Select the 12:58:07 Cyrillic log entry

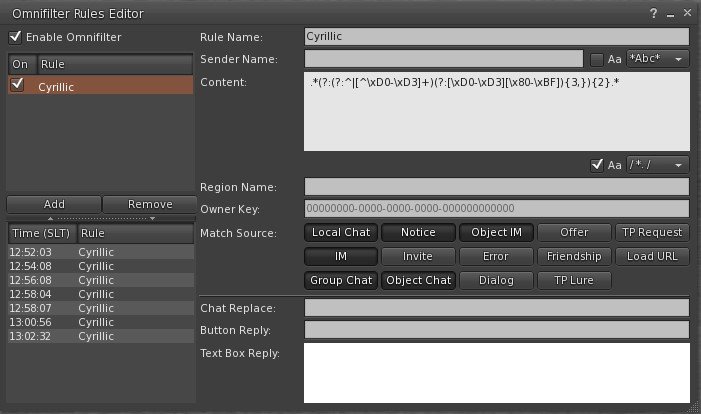(101, 308)
